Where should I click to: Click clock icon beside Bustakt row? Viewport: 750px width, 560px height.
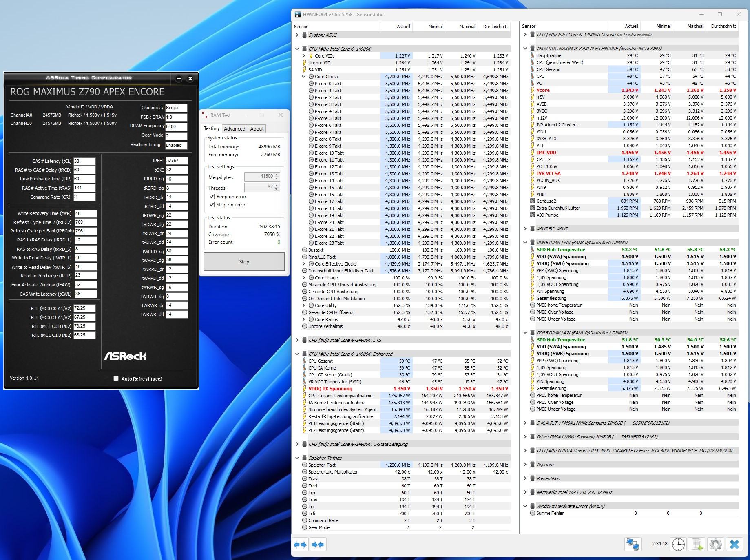pyautogui.click(x=305, y=250)
